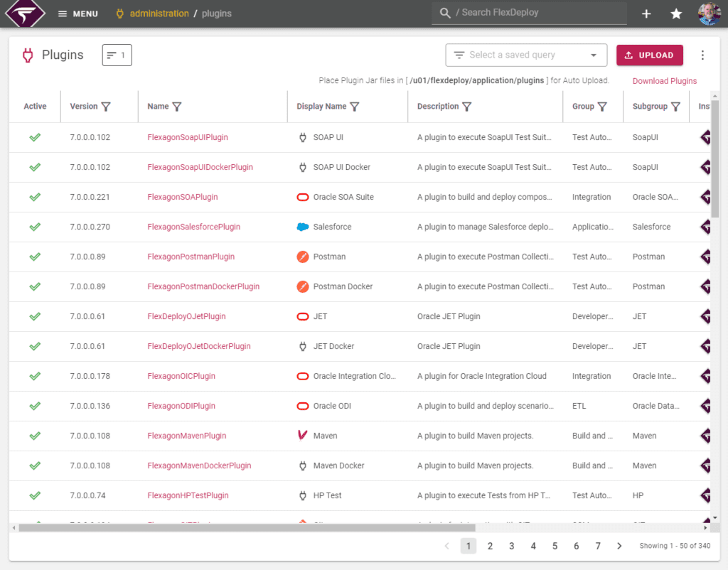Open the MENU navigation
This screenshot has width=728, height=570.
pos(77,14)
